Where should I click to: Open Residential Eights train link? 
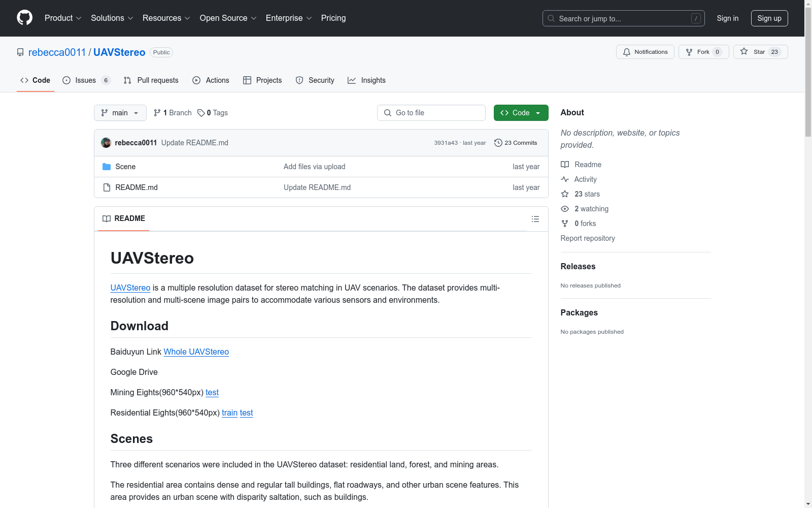[x=230, y=412]
